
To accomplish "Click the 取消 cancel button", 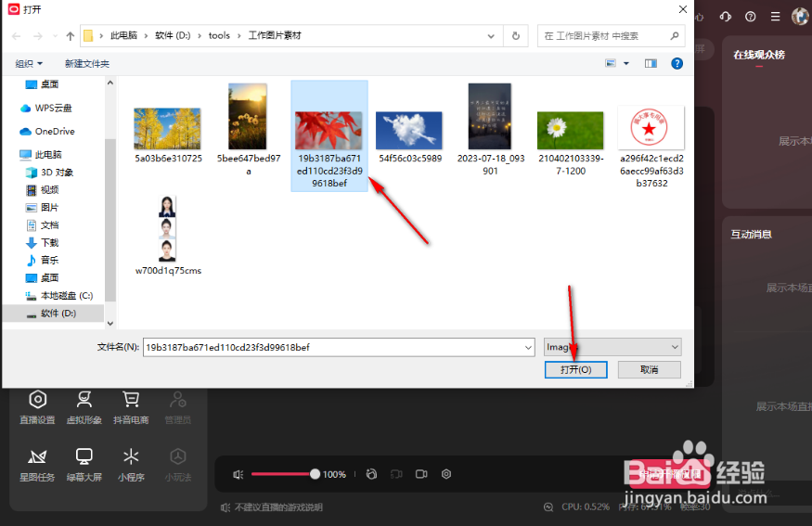I will pyautogui.click(x=650, y=369).
